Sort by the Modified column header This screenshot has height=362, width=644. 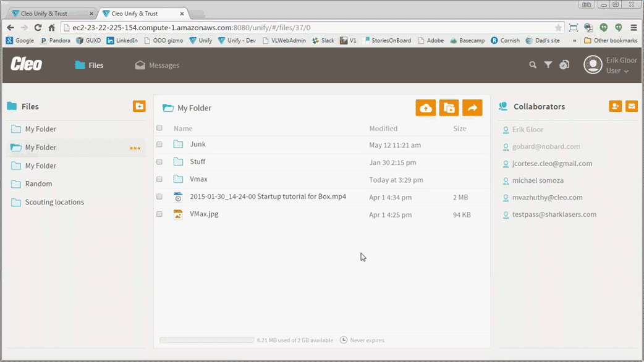[x=383, y=128]
